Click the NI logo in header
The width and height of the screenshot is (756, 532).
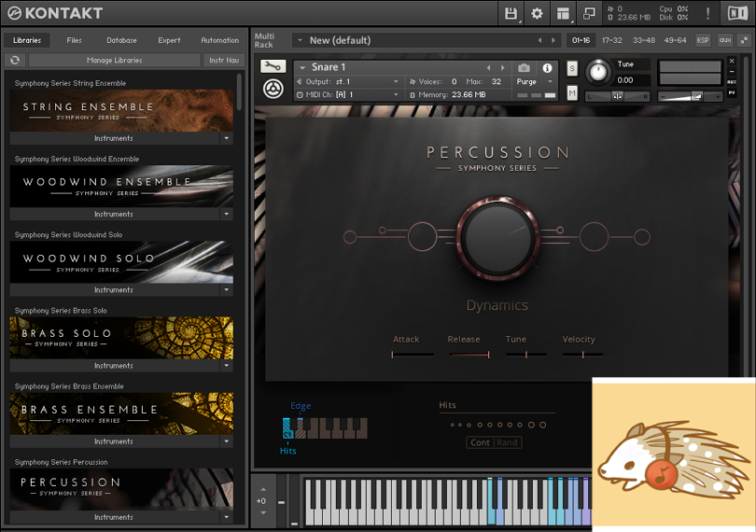736,13
